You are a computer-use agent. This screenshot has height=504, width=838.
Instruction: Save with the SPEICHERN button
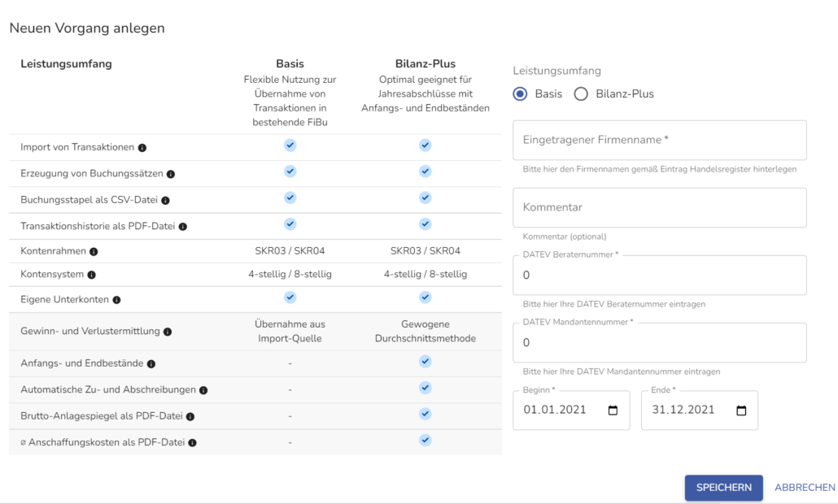point(723,488)
